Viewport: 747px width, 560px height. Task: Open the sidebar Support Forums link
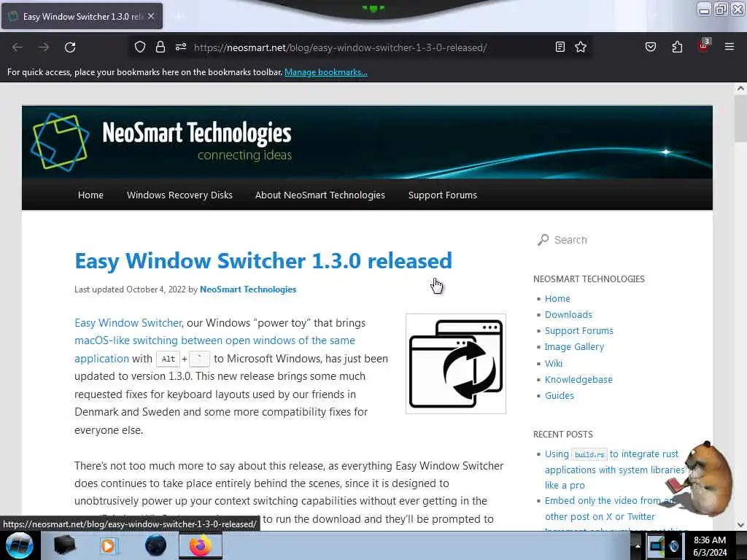578,331
